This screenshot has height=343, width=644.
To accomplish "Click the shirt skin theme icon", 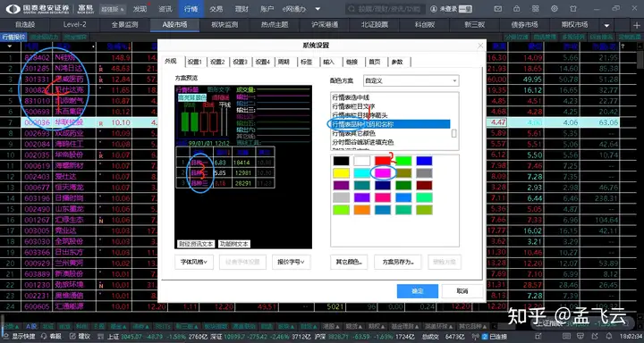I will tap(573, 9).
